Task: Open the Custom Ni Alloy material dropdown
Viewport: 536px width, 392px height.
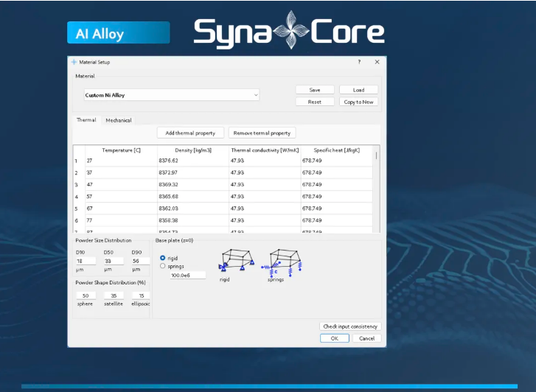Action: pos(171,95)
